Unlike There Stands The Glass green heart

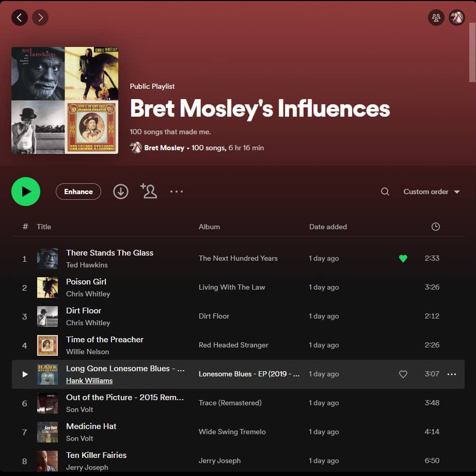click(x=403, y=258)
